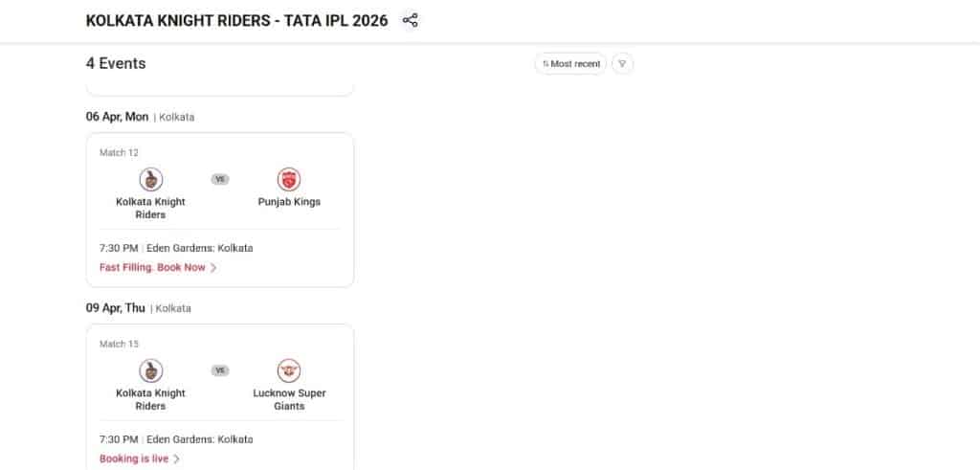
Task: Open Fast Filling. Book Now link
Action: (x=152, y=268)
